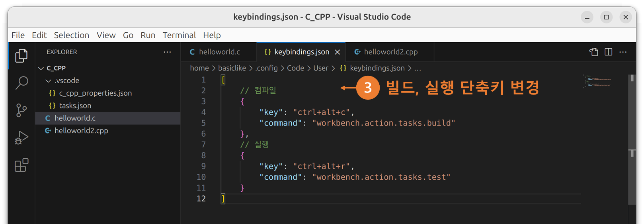Collapse the C_CPP root folder
This screenshot has height=224, width=644.
coord(41,68)
